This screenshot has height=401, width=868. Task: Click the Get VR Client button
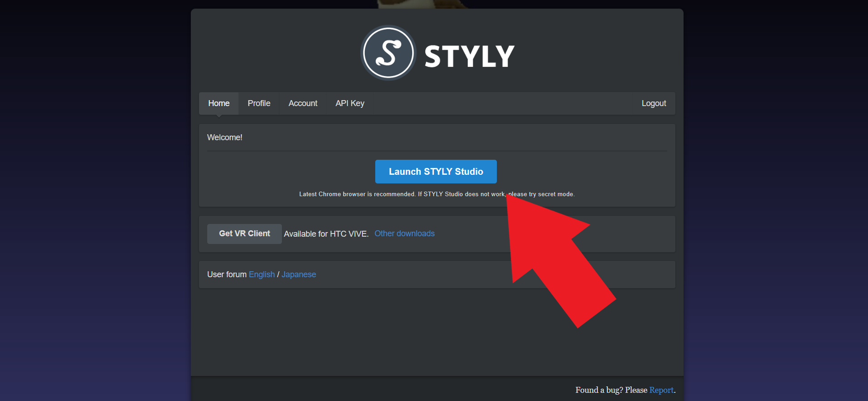245,233
